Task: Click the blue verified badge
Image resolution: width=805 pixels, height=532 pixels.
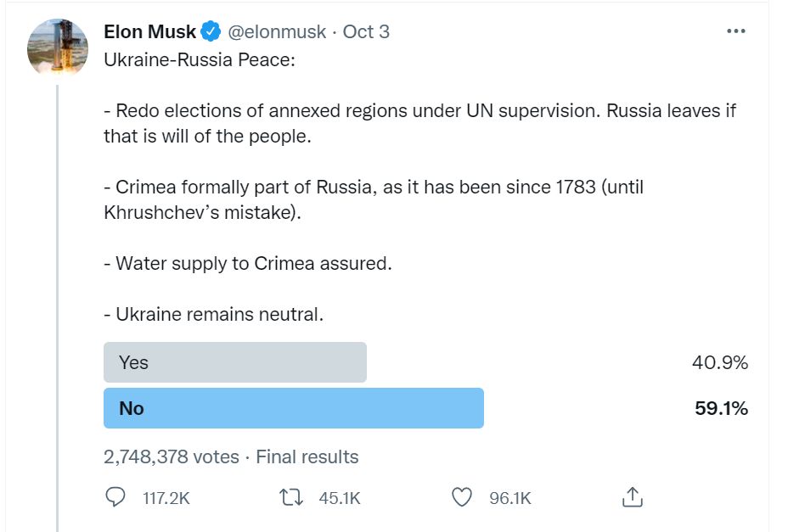Action: tap(211, 31)
